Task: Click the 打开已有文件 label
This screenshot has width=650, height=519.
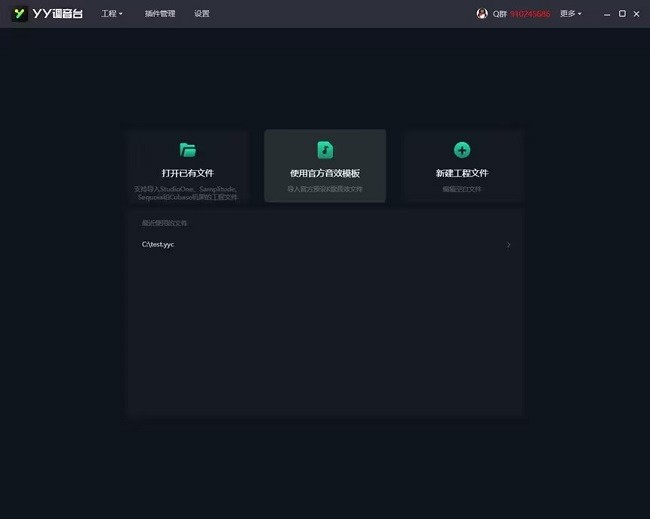Action: click(x=188, y=173)
